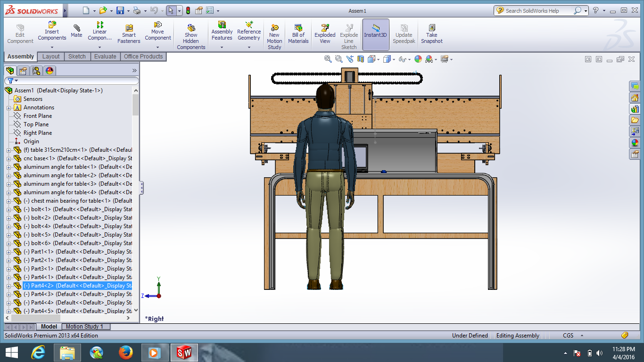Select the Model tab at bottom
644x362 pixels.
pyautogui.click(x=49, y=327)
